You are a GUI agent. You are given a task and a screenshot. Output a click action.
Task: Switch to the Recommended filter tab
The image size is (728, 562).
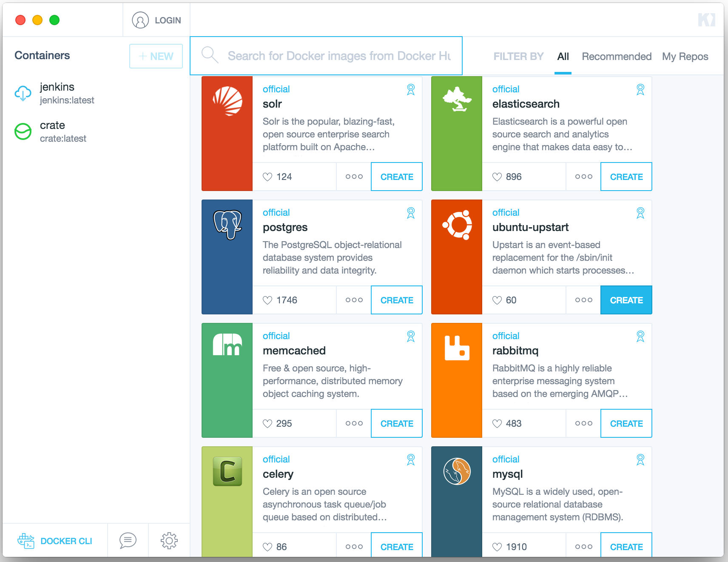point(617,57)
